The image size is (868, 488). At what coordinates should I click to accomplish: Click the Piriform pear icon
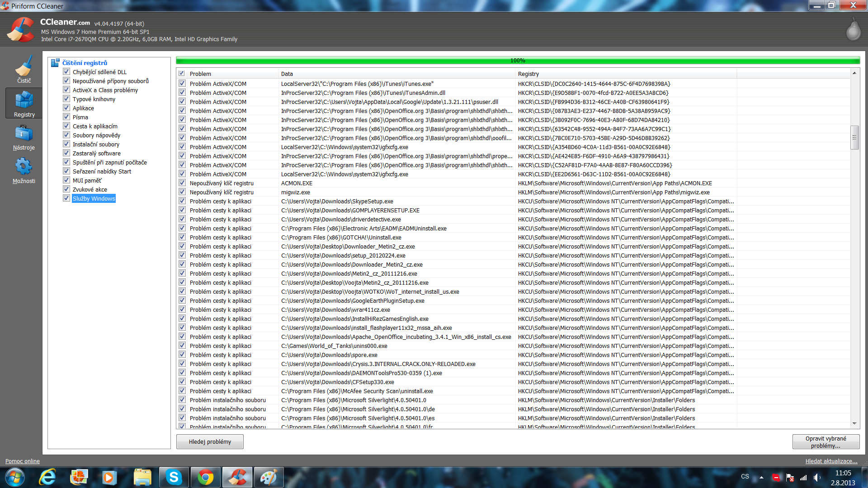point(853,29)
